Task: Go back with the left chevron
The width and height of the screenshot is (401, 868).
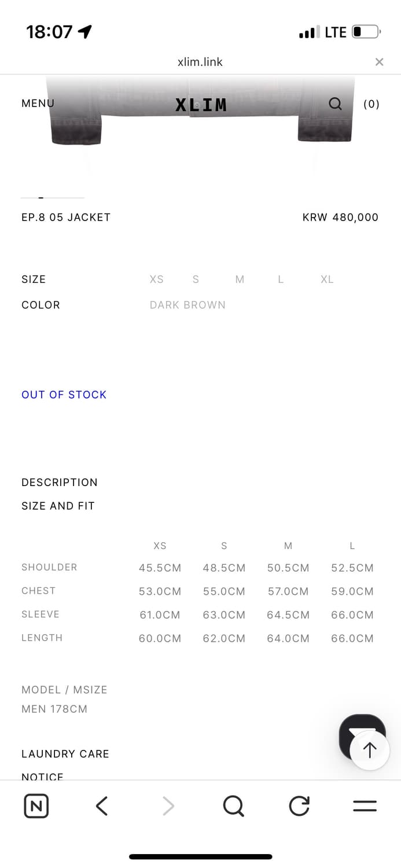Action: [102, 806]
